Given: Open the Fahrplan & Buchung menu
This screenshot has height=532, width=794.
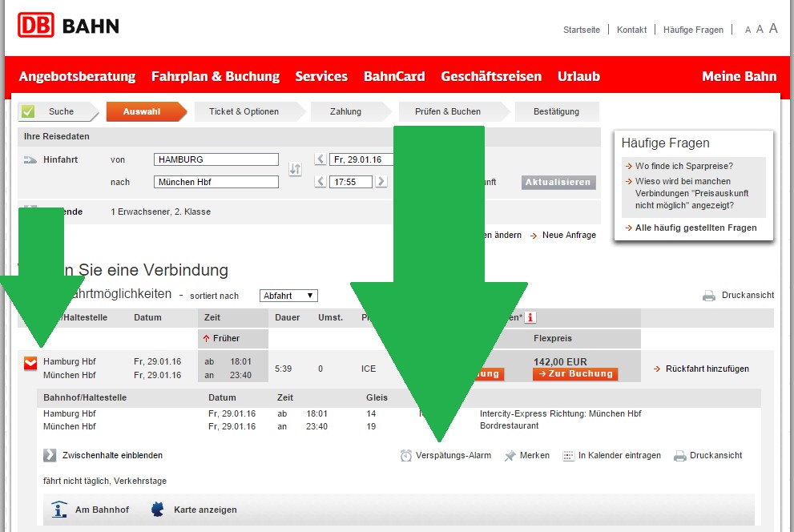Looking at the screenshot, I should click(x=216, y=76).
